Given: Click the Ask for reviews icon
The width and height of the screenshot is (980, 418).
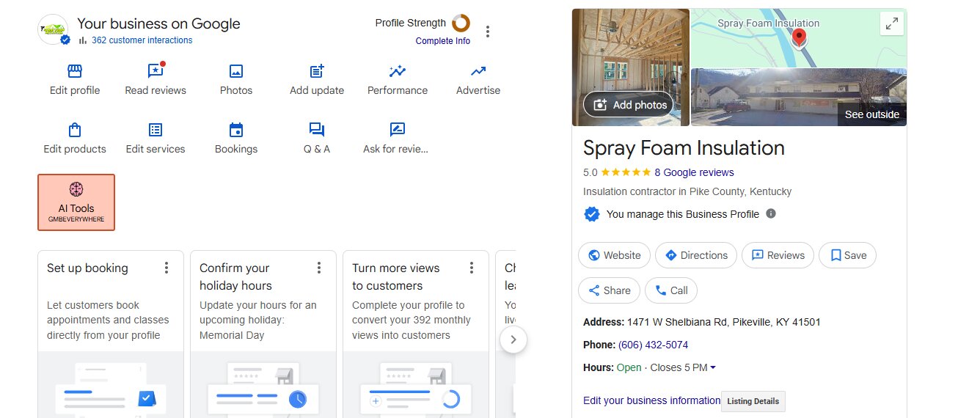Looking at the screenshot, I should tap(397, 130).
